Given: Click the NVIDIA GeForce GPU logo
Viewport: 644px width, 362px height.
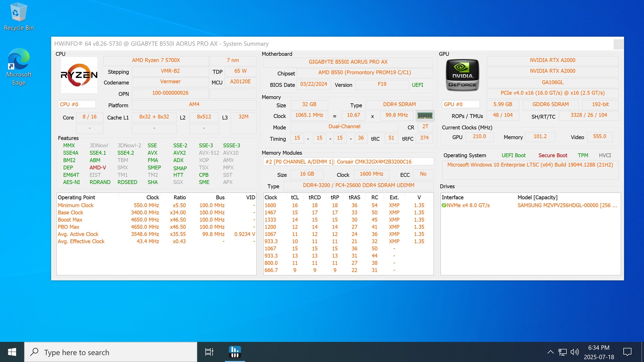Looking at the screenshot, I should [462, 75].
